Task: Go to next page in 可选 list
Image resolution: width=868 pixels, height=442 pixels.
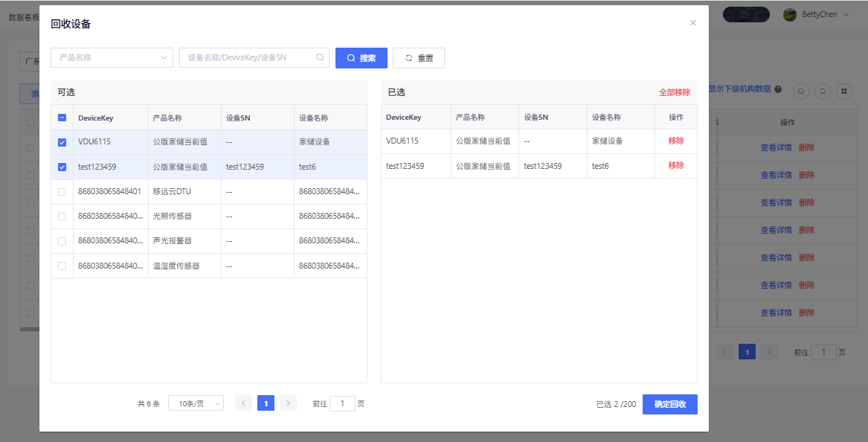Action: tap(289, 403)
